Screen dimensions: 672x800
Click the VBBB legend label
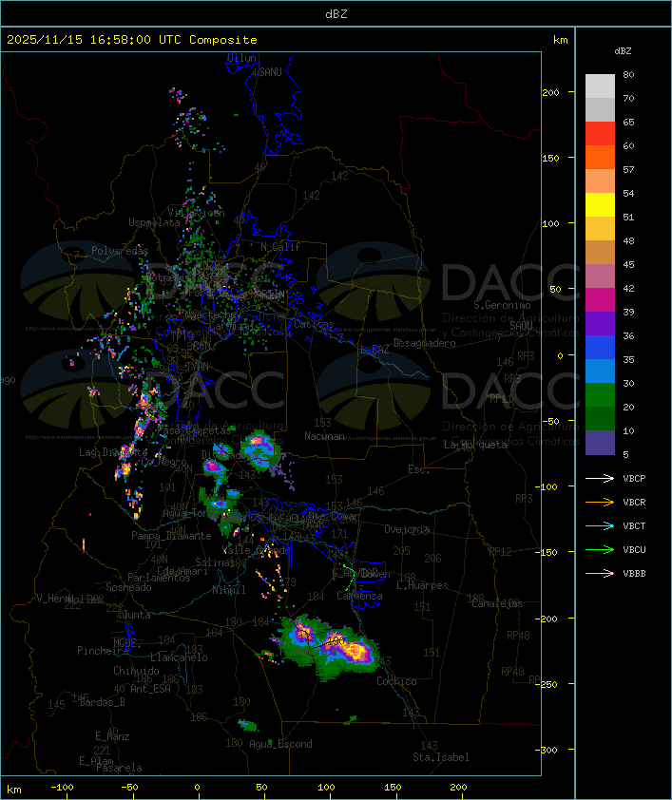pos(634,573)
